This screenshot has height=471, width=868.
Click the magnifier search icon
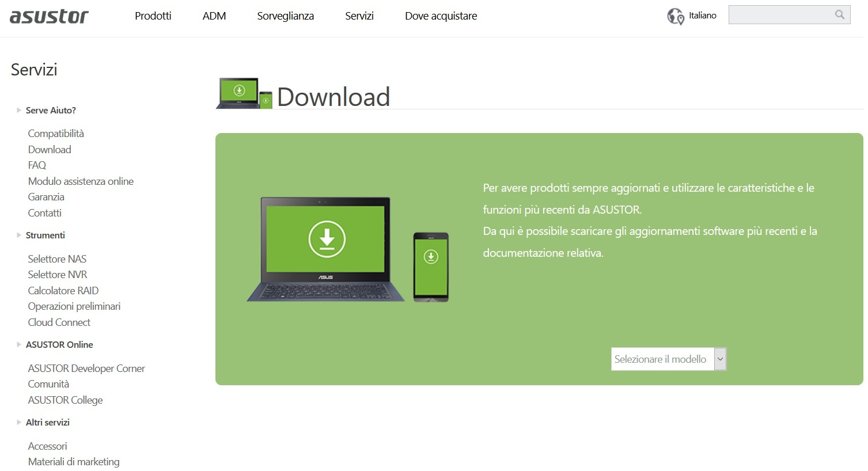coord(840,15)
